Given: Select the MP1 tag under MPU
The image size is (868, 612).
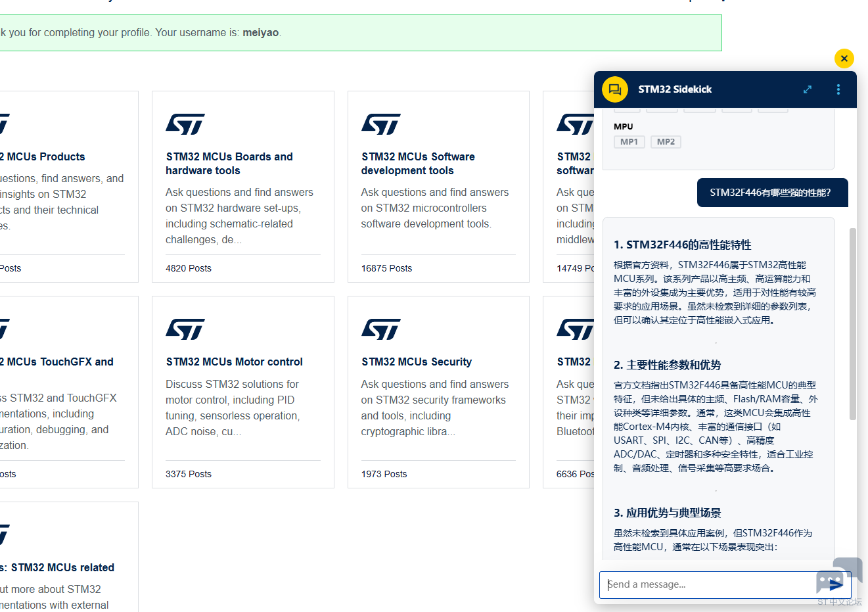Looking at the screenshot, I should 629,142.
